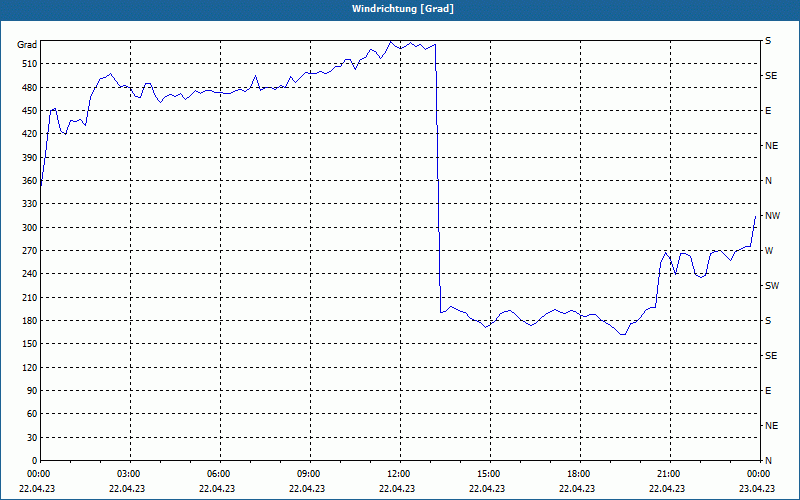Select the 22.04.23 date under 06:00

point(217,488)
